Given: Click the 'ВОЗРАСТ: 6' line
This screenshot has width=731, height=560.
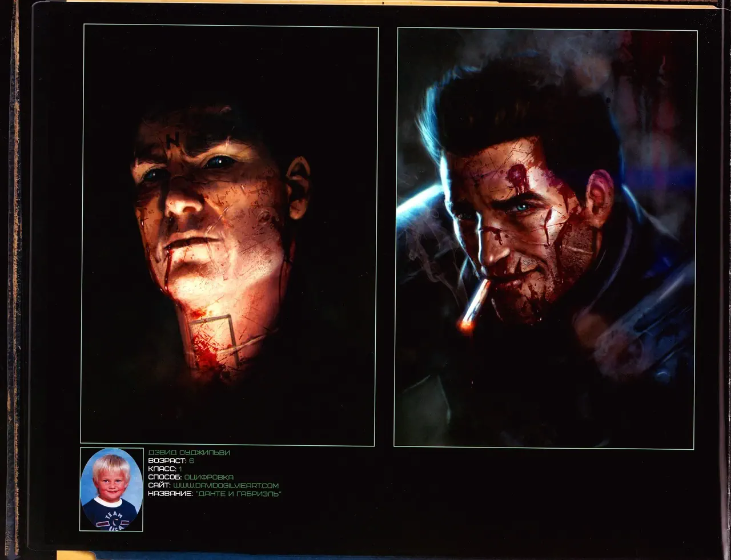Looking at the screenshot, I should tap(171, 461).
